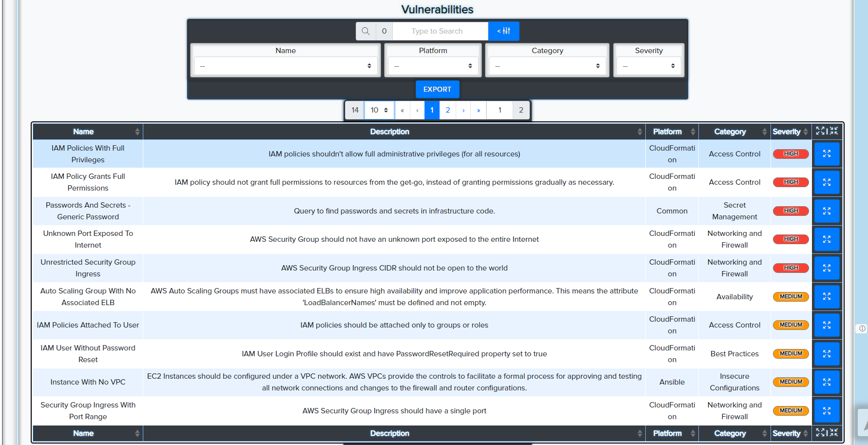Viewport: 868px width, 445px height.
Task: Click 'Best Practices' category cell
Action: [x=734, y=354]
